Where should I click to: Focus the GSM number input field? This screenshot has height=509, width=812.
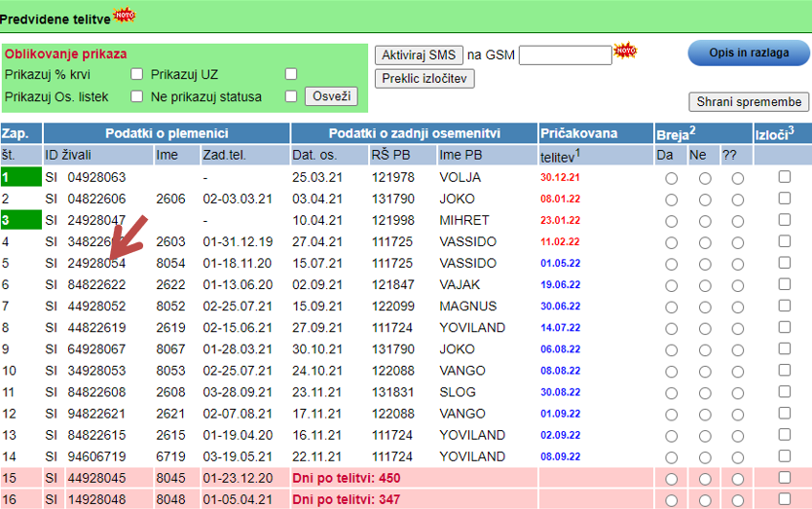point(565,55)
